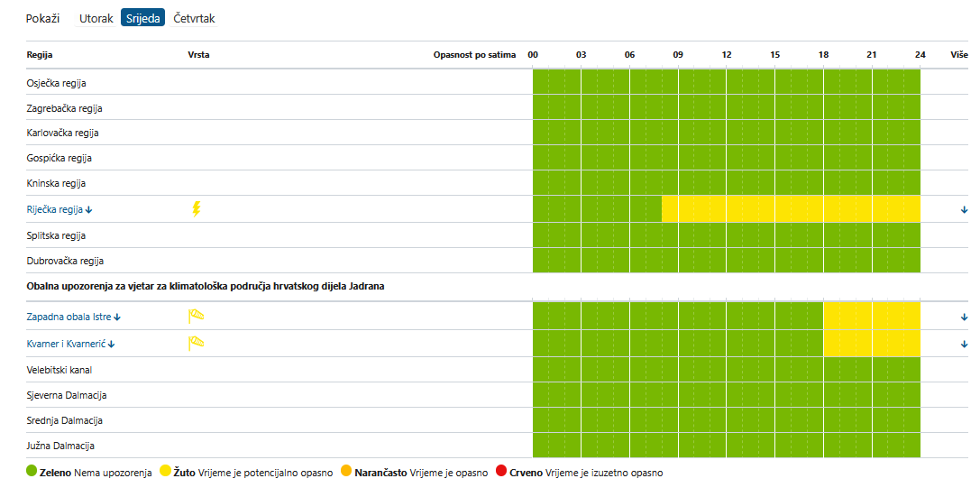Open the Kvarner i Kvarnerić link
The width and height of the screenshot is (980, 497).
click(69, 345)
